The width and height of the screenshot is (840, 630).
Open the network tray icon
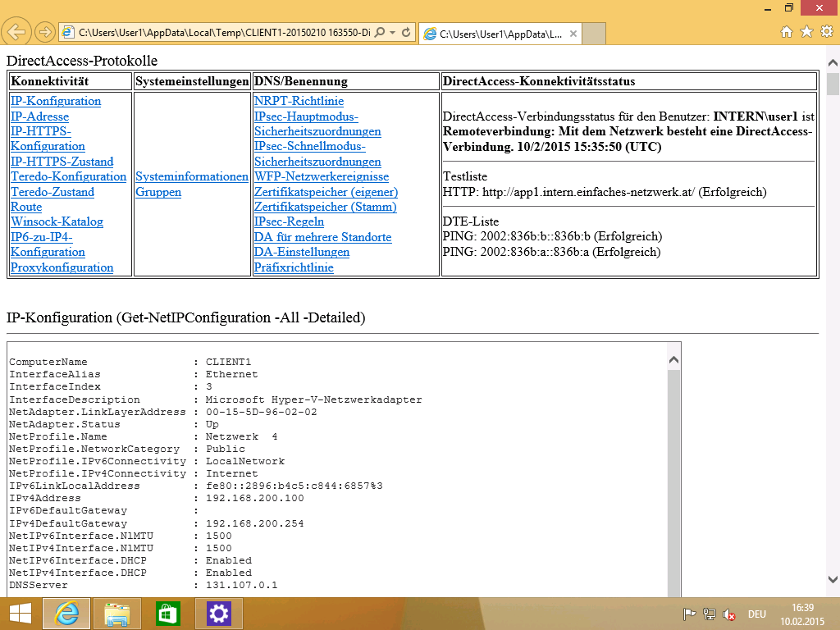[x=710, y=614]
